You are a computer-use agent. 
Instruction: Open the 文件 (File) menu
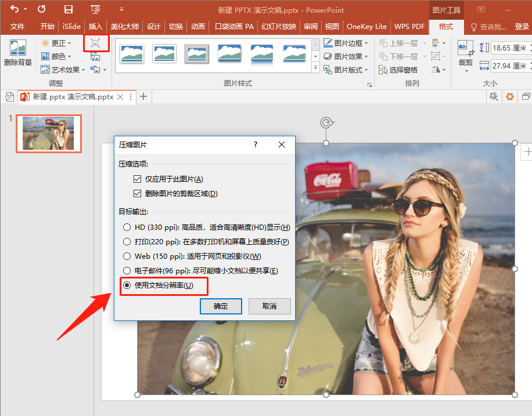coord(17,27)
